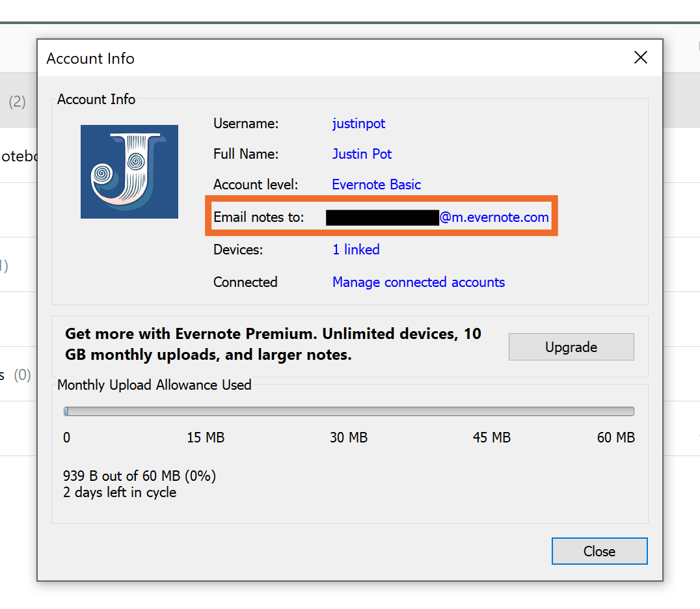Screen dimensions: 700x609
Task: Select the 939 B out of 60 MB text
Action: (139, 476)
